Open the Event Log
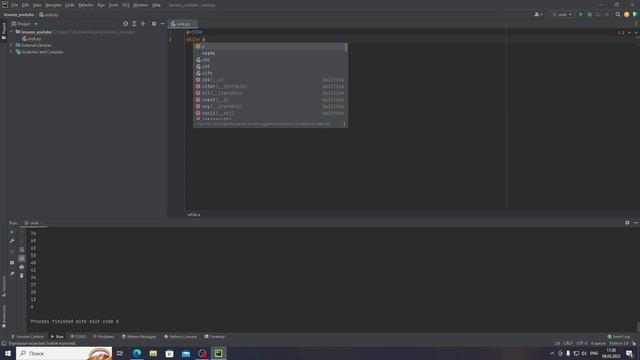640x360 pixels. pos(619,337)
